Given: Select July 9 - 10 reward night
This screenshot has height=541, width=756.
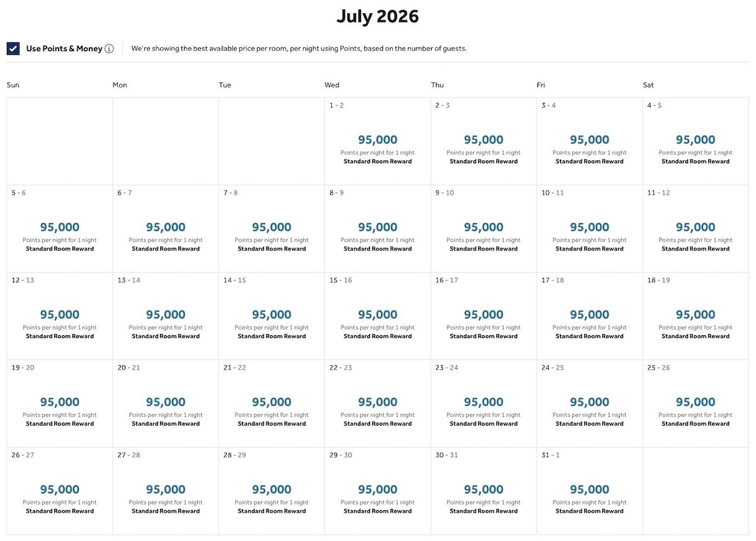Looking at the screenshot, I should point(483,229).
